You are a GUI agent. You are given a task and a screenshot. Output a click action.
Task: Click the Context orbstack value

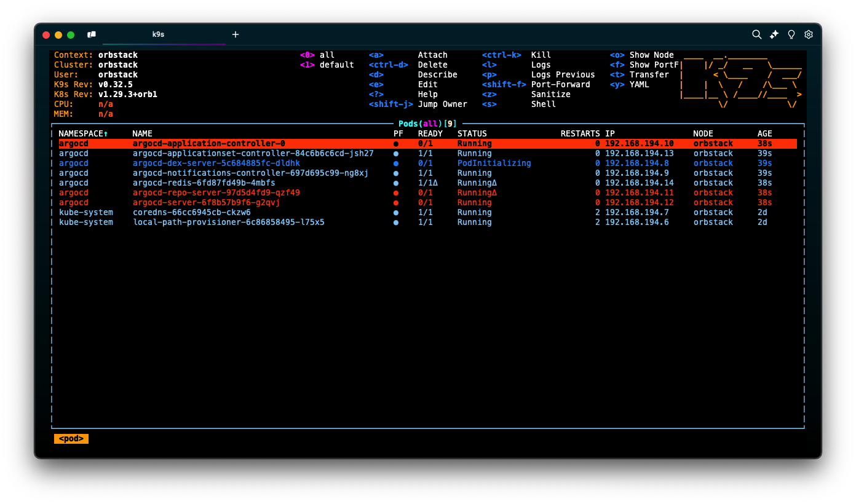point(118,55)
